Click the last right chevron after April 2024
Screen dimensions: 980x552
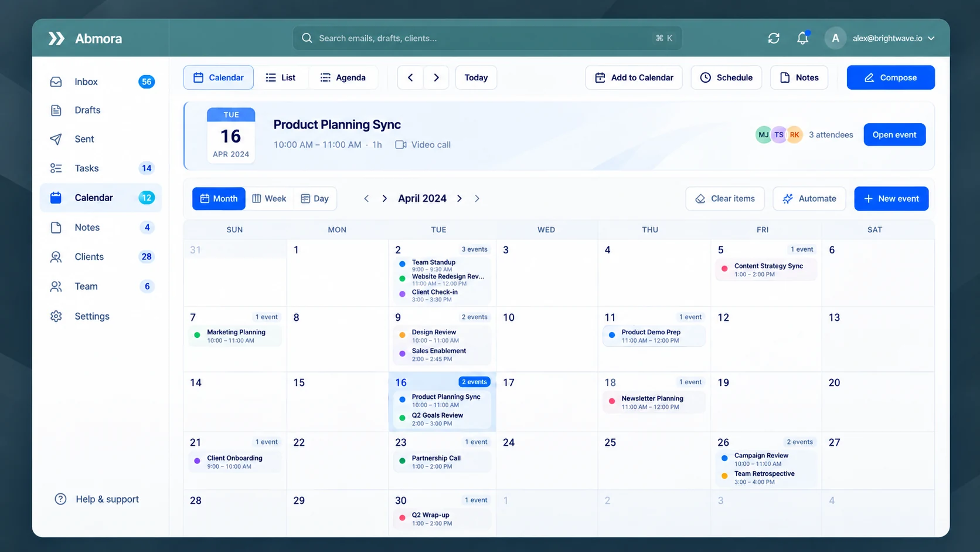coord(477,199)
